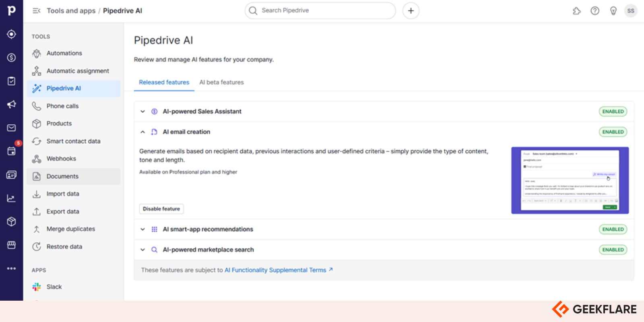
Task: Click the Slack logo icon
Action: click(37, 287)
